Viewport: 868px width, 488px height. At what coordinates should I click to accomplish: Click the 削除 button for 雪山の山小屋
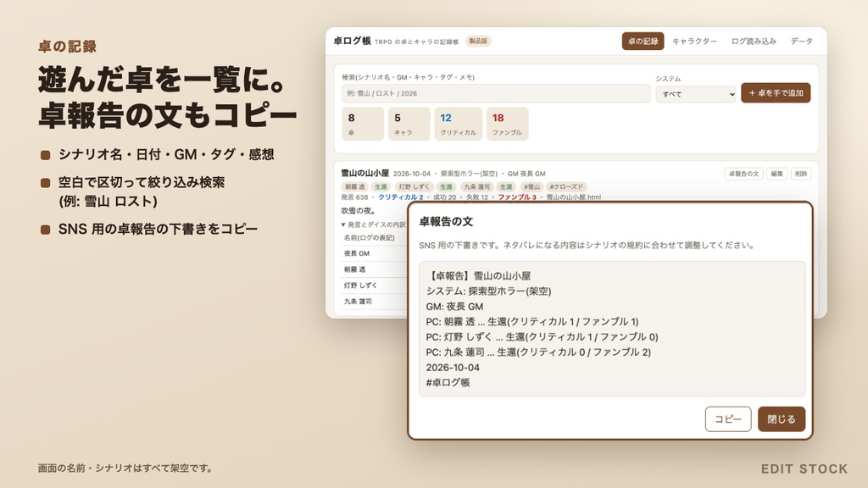pos(801,174)
